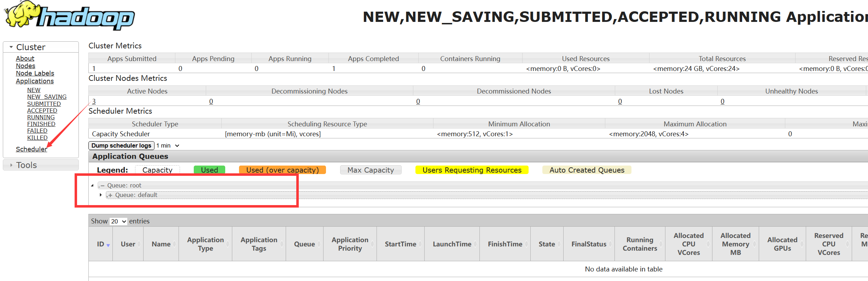This screenshot has height=281, width=868.
Task: Sort table by Allocated GPUs column
Action: pos(782,244)
